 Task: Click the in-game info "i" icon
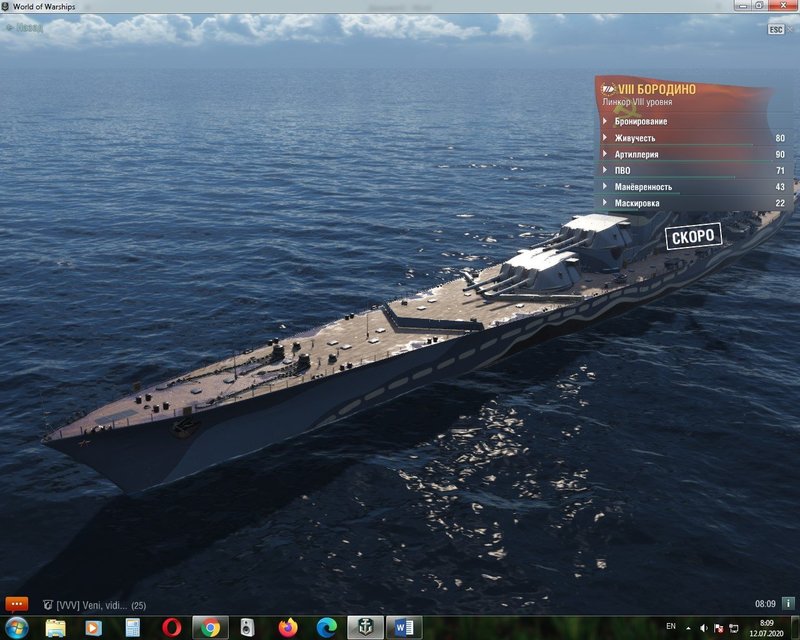(788, 604)
